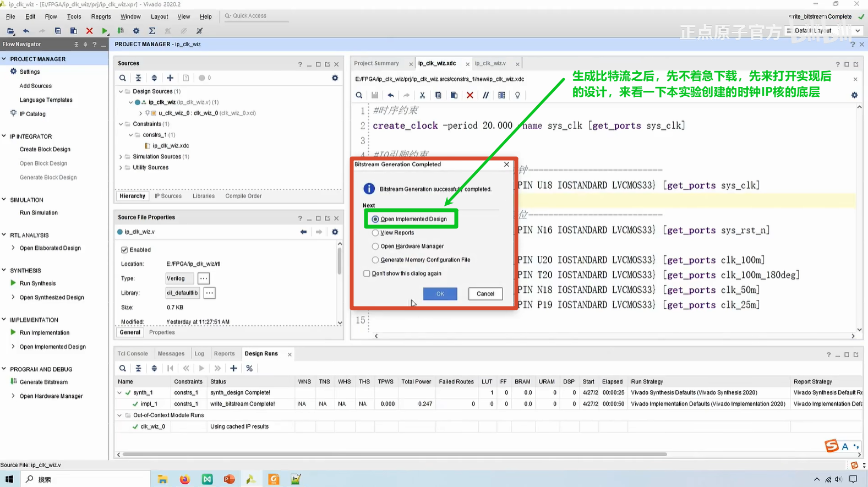Open the Default Layout dropdown
The image size is (868, 487).
click(823, 31)
